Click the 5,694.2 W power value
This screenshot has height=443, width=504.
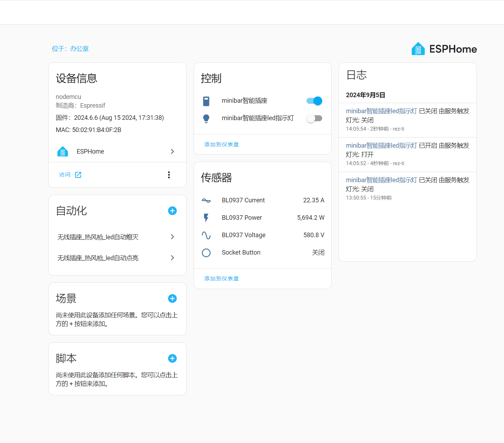[x=311, y=218]
